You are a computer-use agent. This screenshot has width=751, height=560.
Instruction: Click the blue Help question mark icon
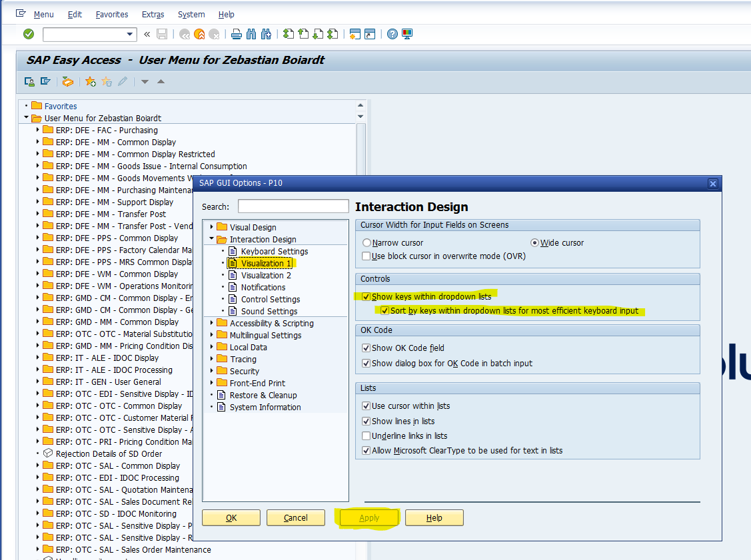[392, 34]
